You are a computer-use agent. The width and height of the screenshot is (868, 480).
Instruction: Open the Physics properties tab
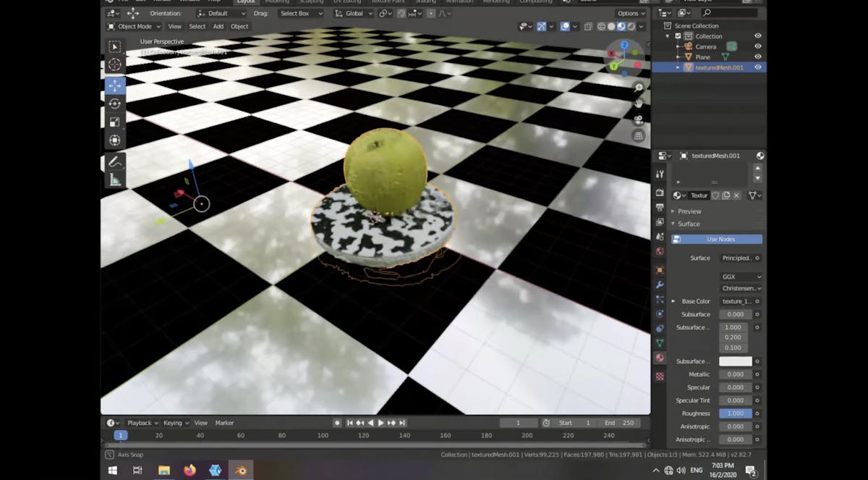pyautogui.click(x=660, y=314)
